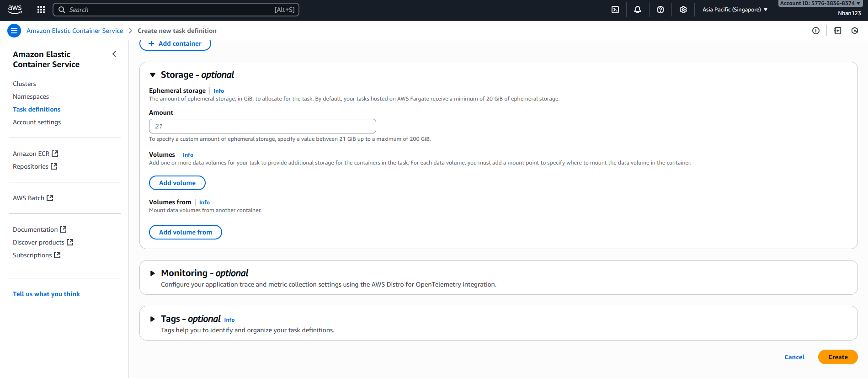Viewport: 868px width, 378px height.
Task: Click the Create button
Action: point(837,357)
